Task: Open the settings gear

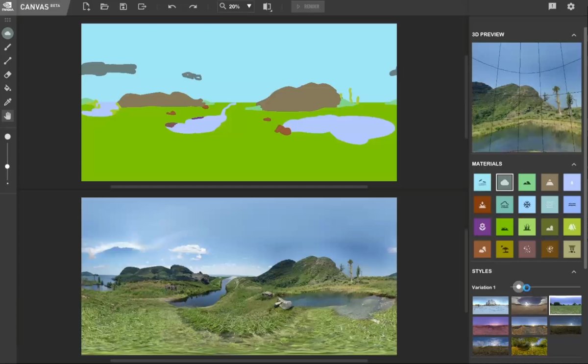Action: coord(571,6)
